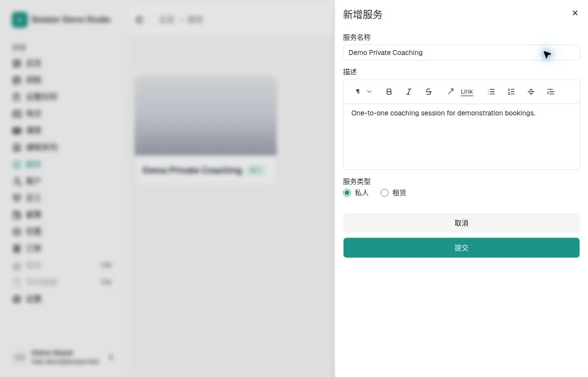Submit the form with 提交

click(461, 248)
